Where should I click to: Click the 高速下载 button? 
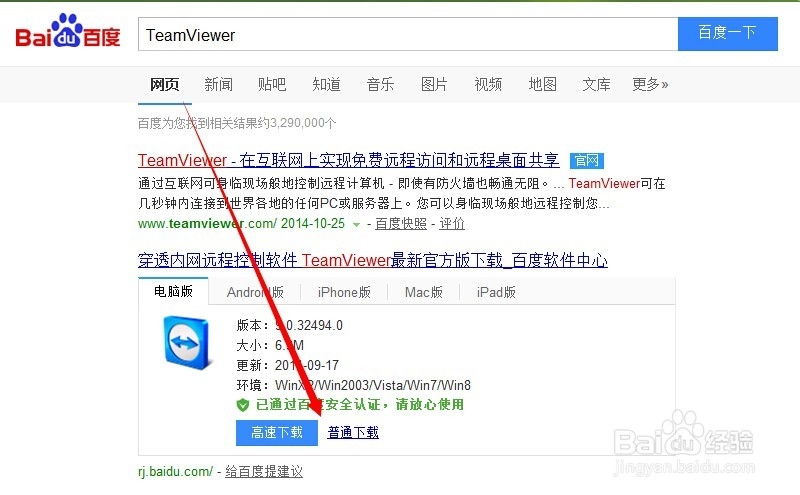coord(277,433)
